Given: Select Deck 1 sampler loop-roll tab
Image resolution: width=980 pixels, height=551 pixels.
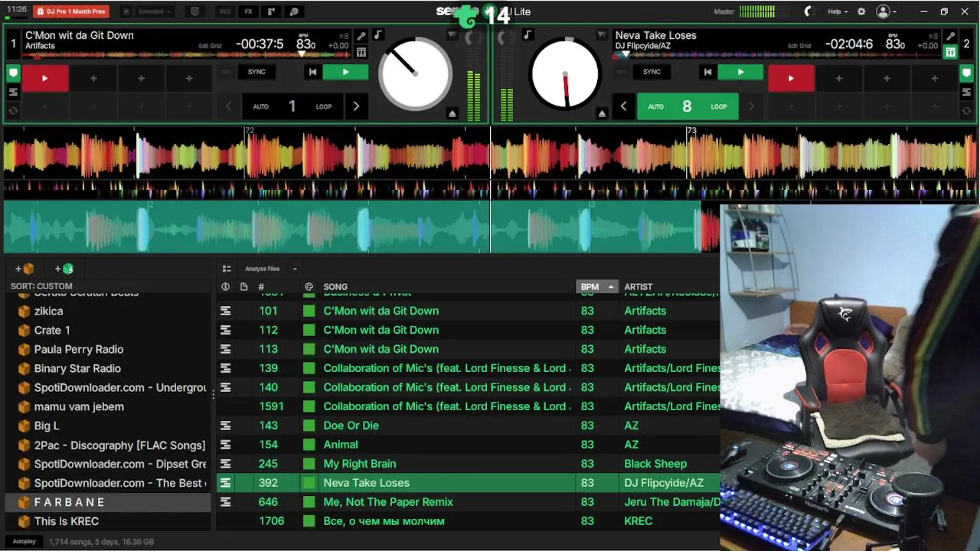Looking at the screenshot, I should (x=13, y=110).
